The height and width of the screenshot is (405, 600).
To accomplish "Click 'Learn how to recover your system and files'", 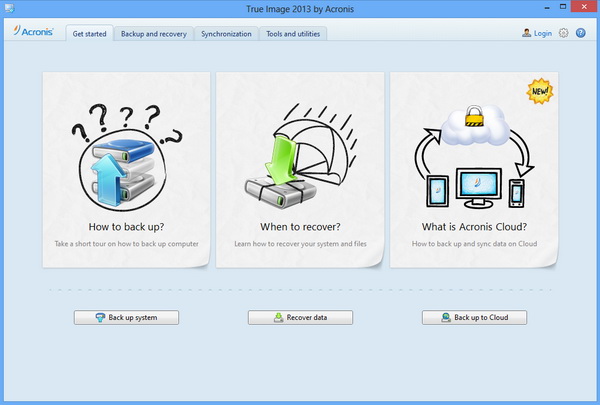I will click(x=300, y=244).
